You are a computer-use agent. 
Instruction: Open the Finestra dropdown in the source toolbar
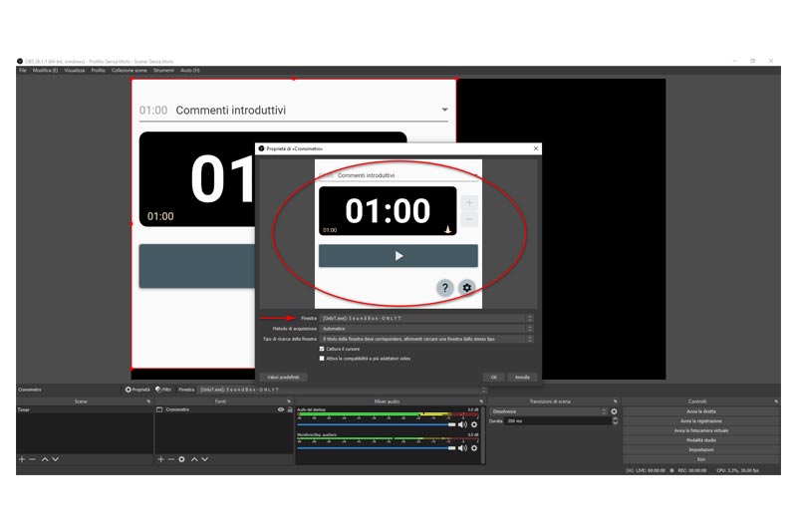point(342,390)
